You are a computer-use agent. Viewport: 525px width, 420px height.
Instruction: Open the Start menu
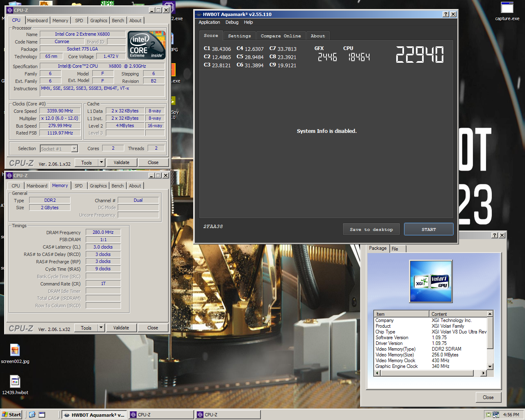click(x=11, y=415)
